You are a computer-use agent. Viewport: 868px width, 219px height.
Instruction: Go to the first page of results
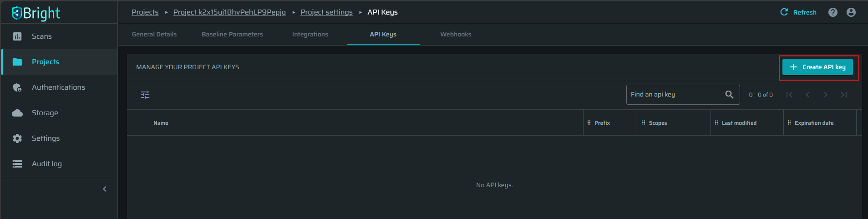tap(789, 95)
